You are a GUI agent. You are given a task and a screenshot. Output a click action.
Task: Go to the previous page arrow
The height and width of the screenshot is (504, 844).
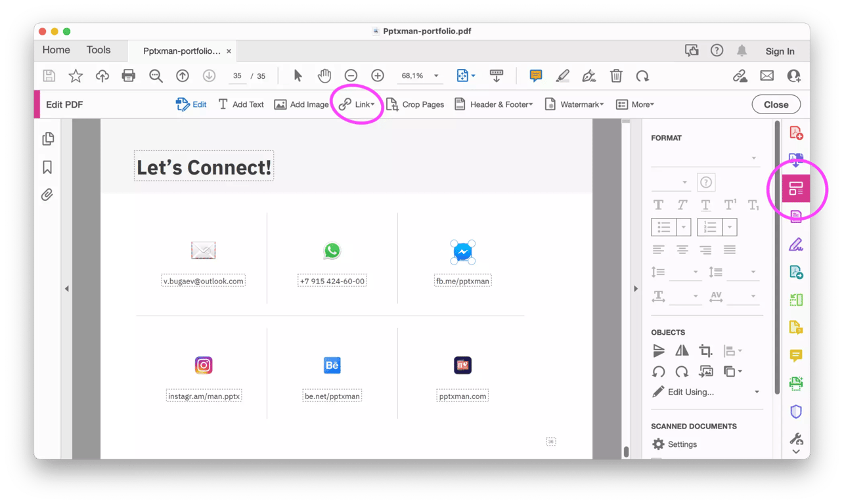183,76
